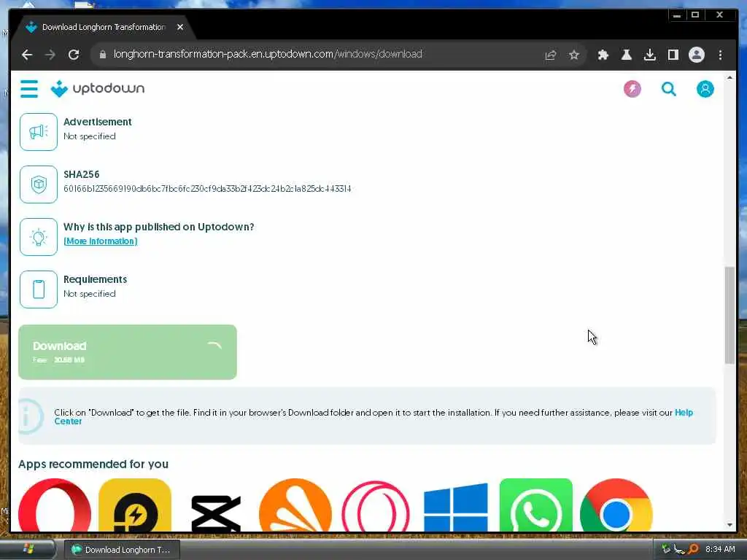This screenshot has height=560, width=747.
Task: Select the SHA256 hash text
Action: (207, 189)
